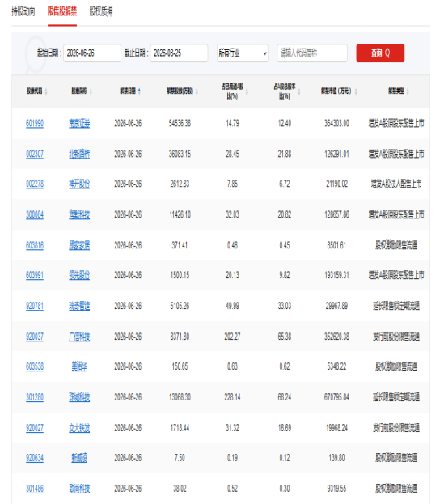Sort by unlock type column arrows
This screenshot has width=444, height=504.
[x=408, y=91]
